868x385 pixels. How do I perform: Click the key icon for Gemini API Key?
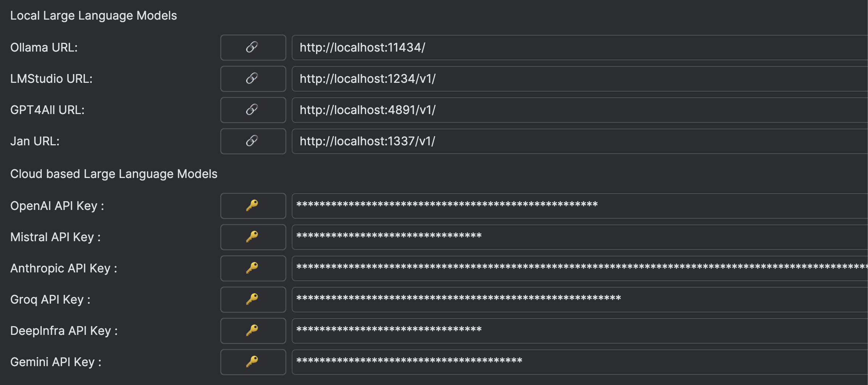(253, 362)
